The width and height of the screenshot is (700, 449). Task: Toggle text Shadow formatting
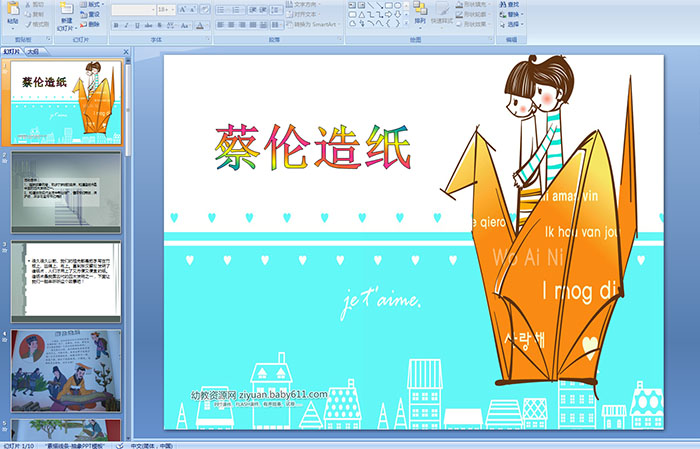coord(159,25)
